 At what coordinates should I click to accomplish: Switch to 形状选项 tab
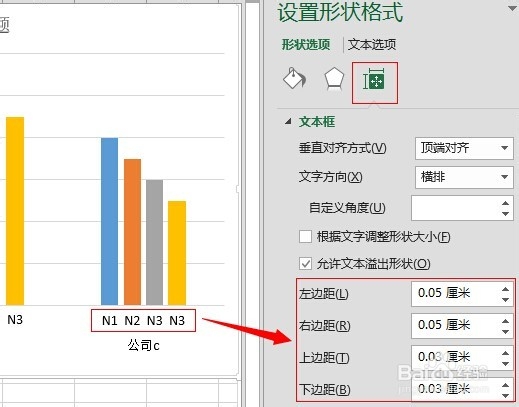tap(306, 44)
